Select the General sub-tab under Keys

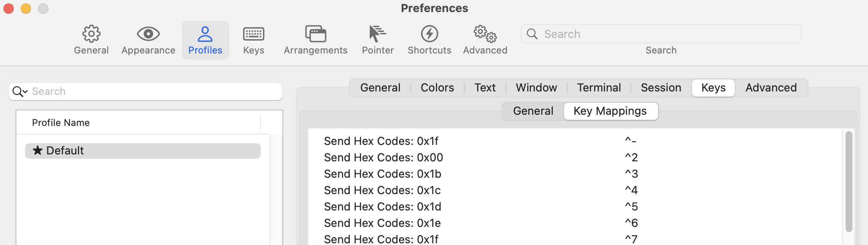pyautogui.click(x=533, y=111)
